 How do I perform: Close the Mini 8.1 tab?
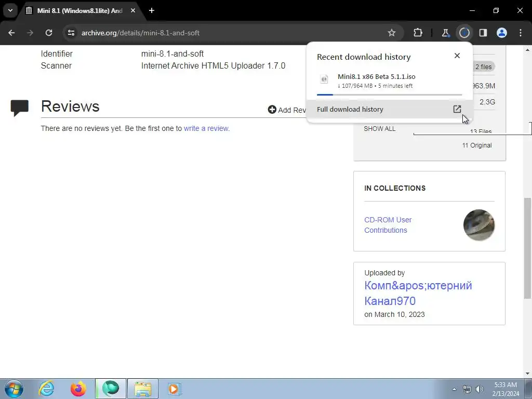coord(133,10)
